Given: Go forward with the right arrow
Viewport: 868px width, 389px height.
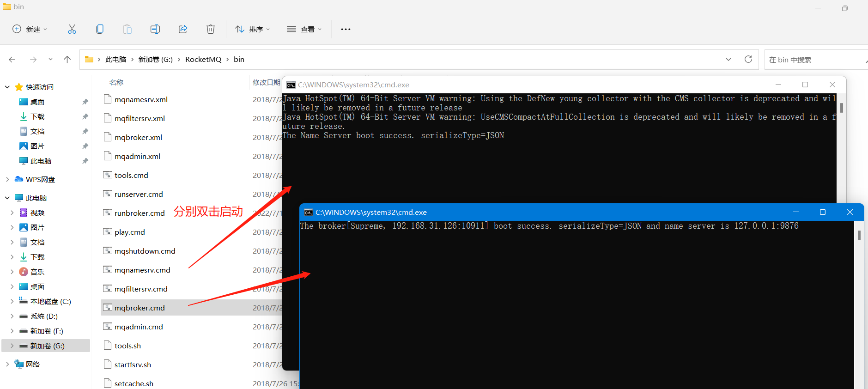Looking at the screenshot, I should (33, 60).
